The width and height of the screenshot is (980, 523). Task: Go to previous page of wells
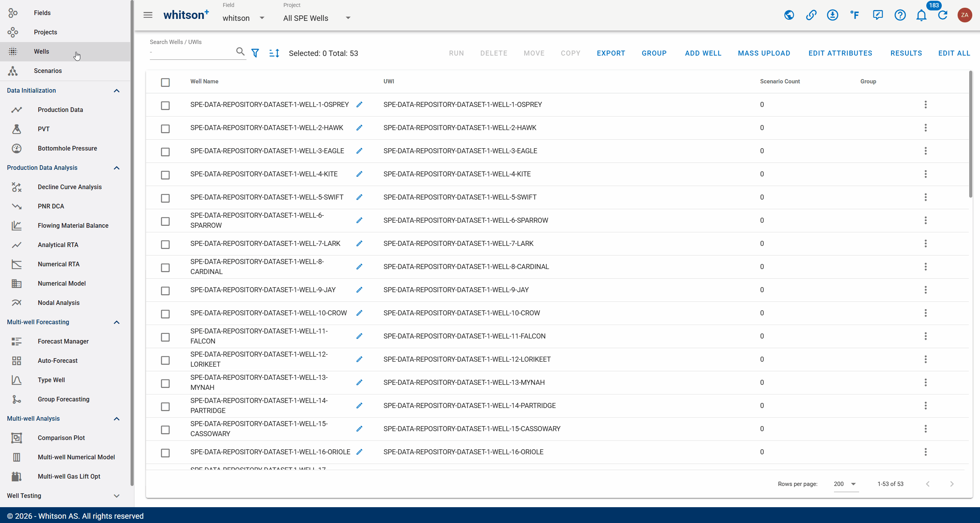928,484
